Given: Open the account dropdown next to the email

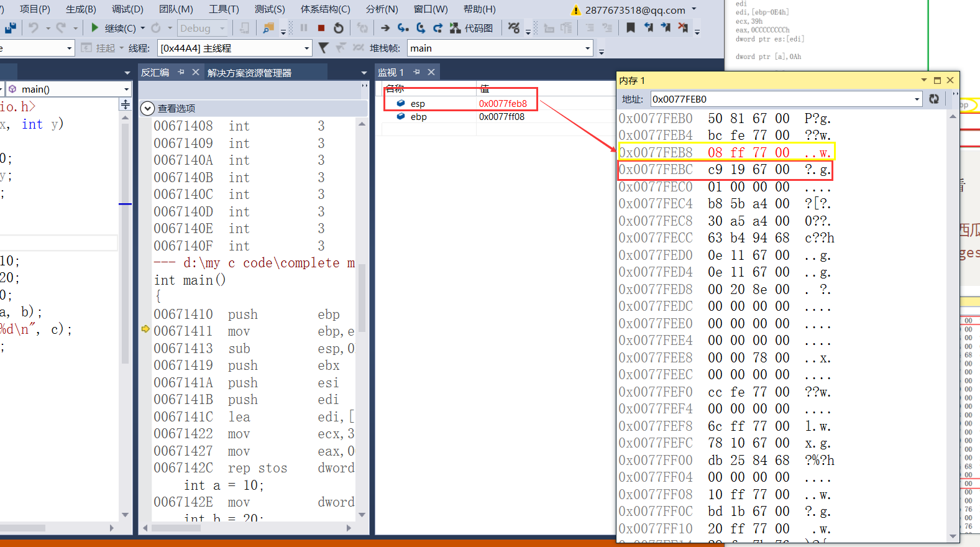Looking at the screenshot, I should (x=694, y=9).
